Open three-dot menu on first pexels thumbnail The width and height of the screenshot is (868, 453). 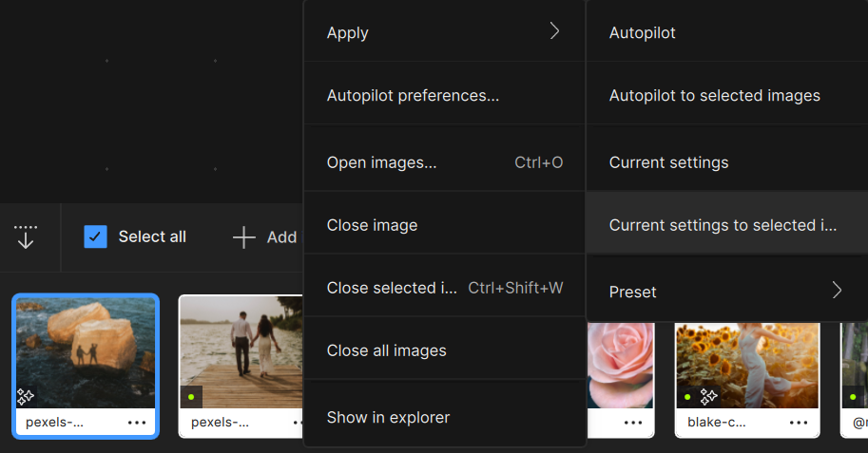coord(137,423)
